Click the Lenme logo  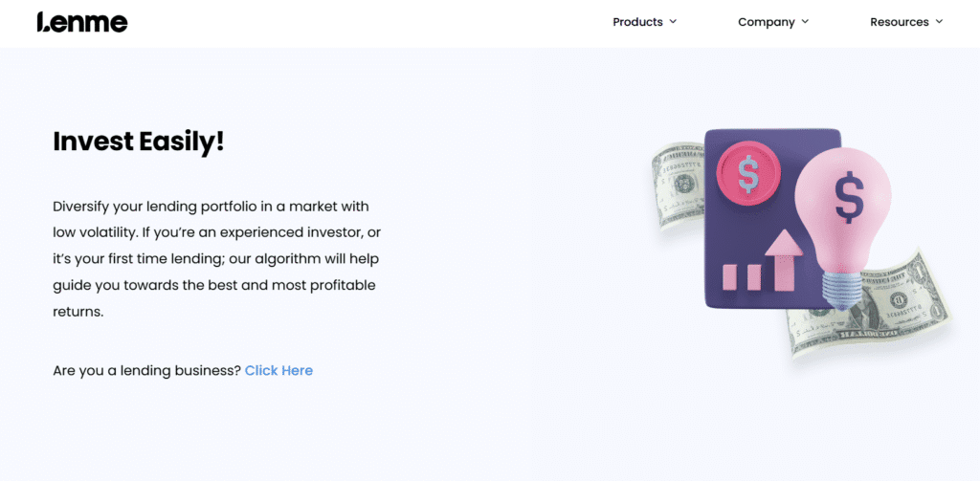pos(81,22)
